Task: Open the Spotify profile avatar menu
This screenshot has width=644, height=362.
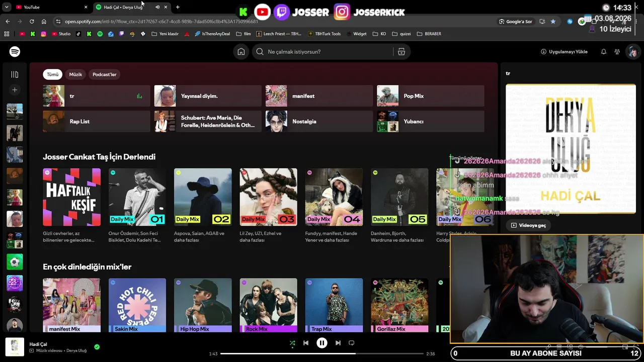Action: coord(632,52)
